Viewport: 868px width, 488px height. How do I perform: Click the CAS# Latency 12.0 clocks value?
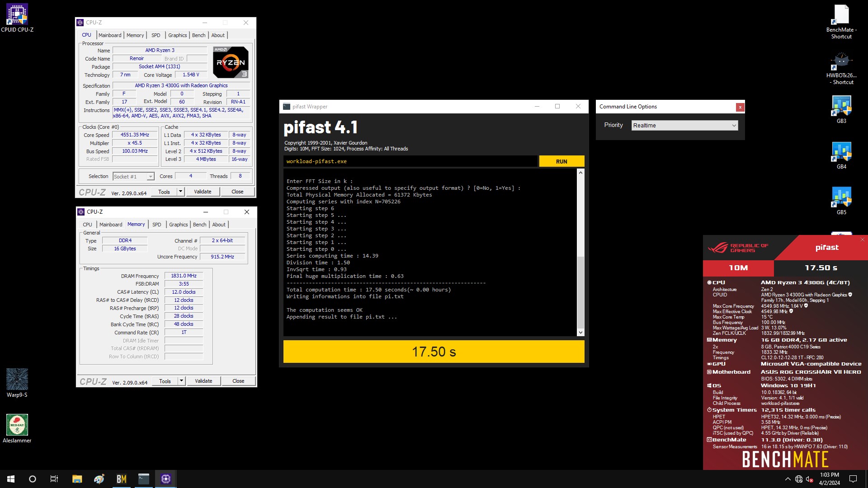pos(184,292)
